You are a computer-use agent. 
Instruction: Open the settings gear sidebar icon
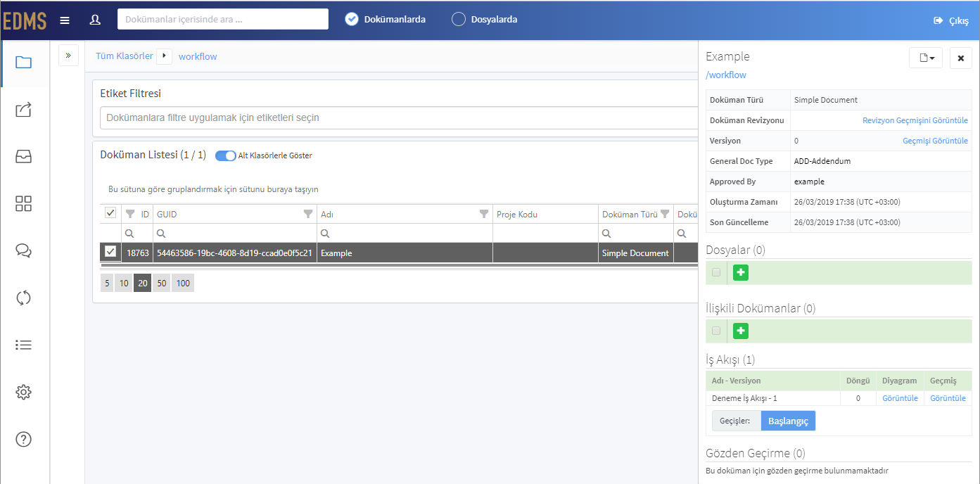(x=23, y=392)
